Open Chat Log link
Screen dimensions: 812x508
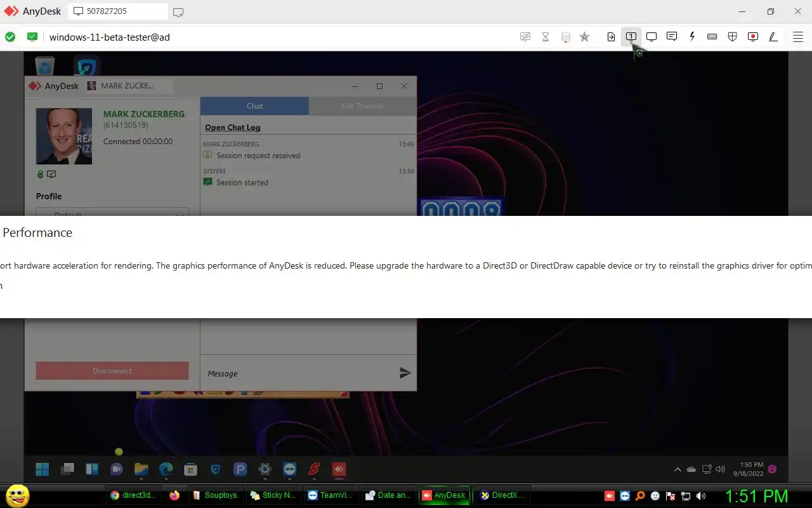point(232,127)
